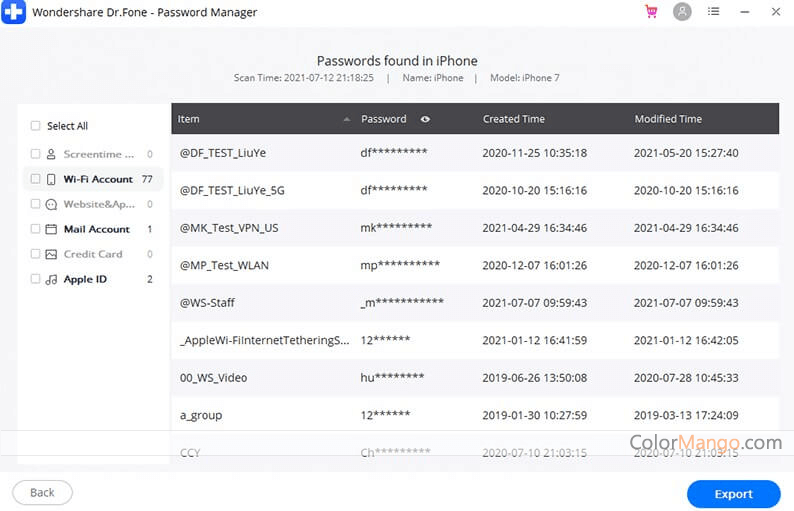Click the Apple ID music note icon
Viewport: 794px width, 511px height.
51,279
